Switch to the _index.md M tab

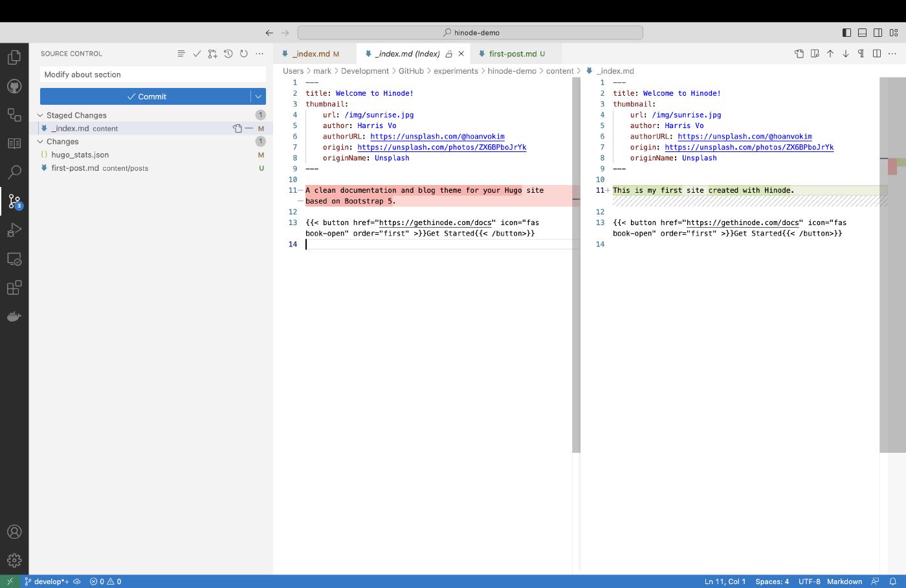(x=311, y=54)
